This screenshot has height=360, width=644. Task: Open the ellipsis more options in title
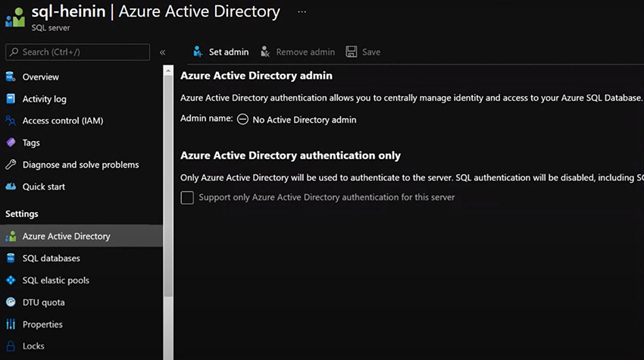click(x=302, y=12)
